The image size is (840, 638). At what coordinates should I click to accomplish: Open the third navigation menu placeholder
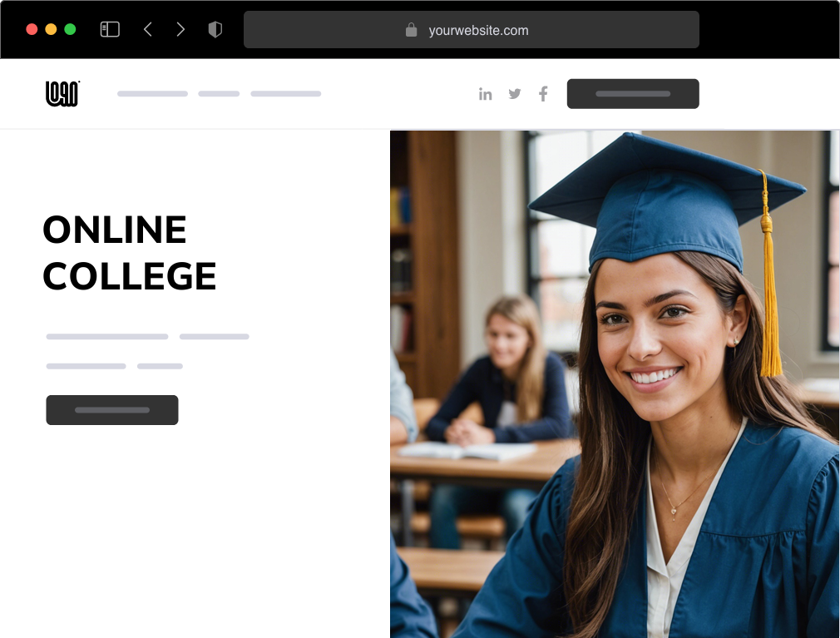tap(286, 94)
